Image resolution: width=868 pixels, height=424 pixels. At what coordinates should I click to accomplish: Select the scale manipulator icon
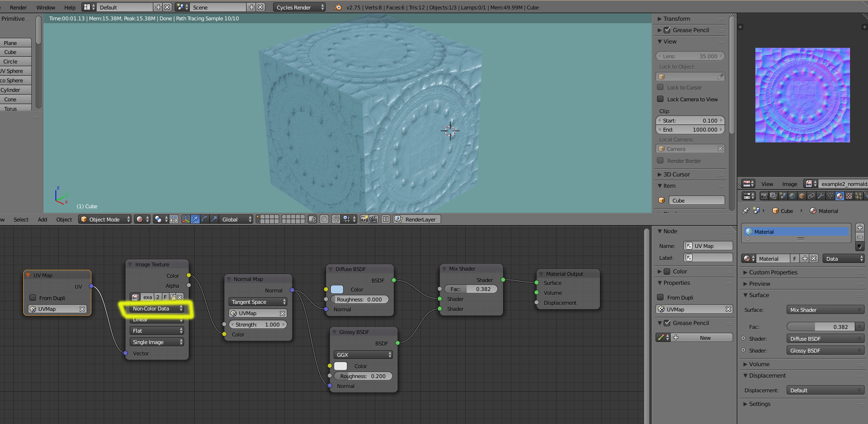click(x=214, y=219)
